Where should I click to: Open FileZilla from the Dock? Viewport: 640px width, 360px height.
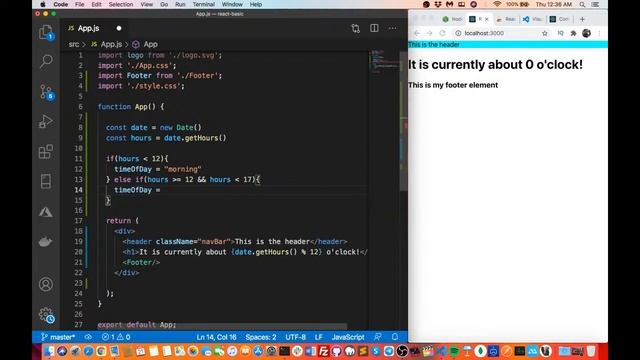point(324,351)
